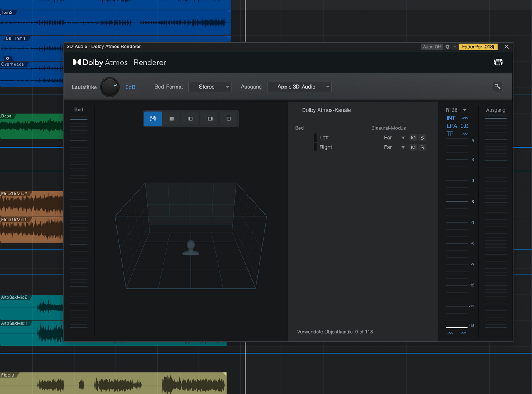Screen dimensions: 532x394
Task: Click the 0dB volume value
Action: coord(131,87)
